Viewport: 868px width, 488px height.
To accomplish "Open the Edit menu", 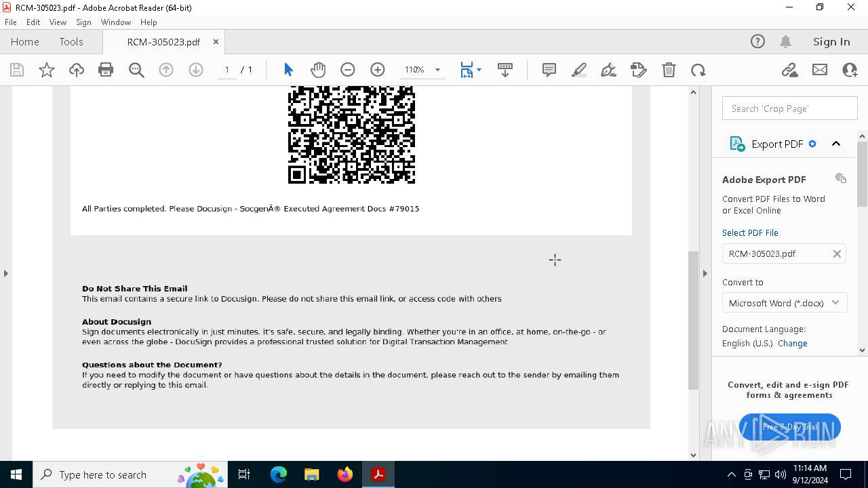I will click(33, 22).
